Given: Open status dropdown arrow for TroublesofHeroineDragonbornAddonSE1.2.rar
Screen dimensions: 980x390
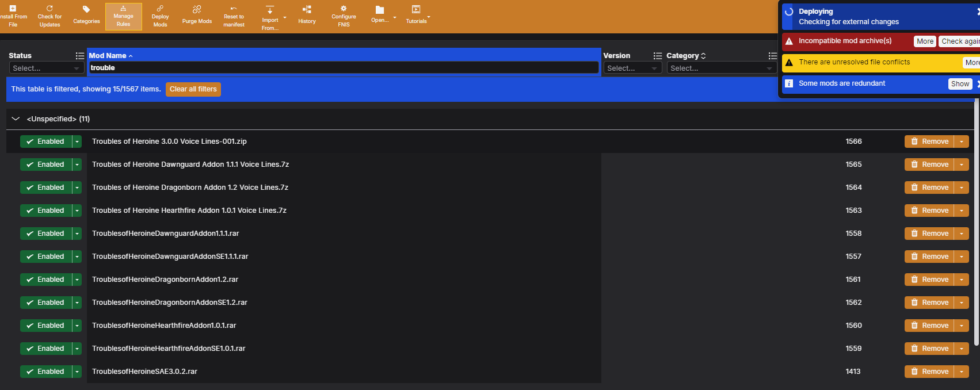Looking at the screenshot, I should (x=77, y=303).
